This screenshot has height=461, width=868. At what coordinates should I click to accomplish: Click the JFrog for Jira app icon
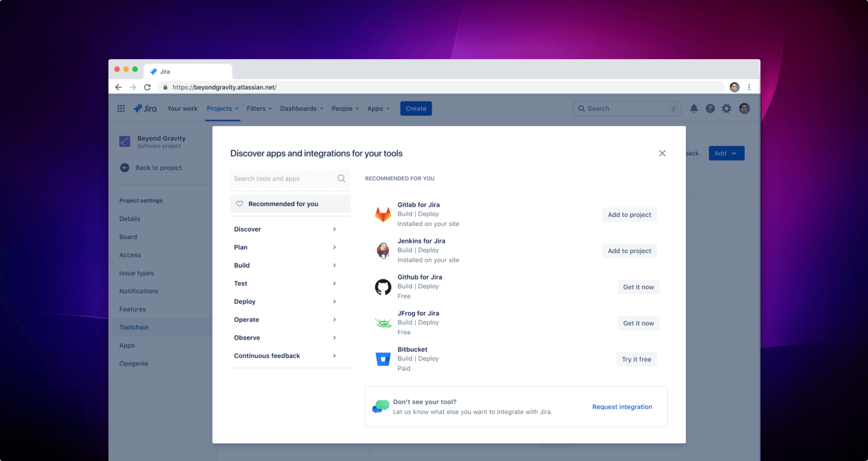click(383, 323)
